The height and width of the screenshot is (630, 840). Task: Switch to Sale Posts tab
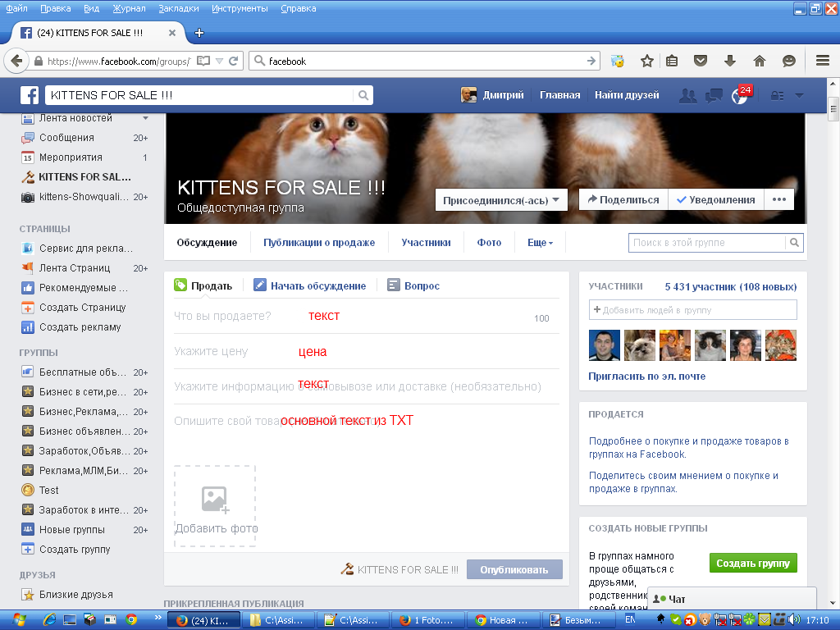tap(319, 243)
